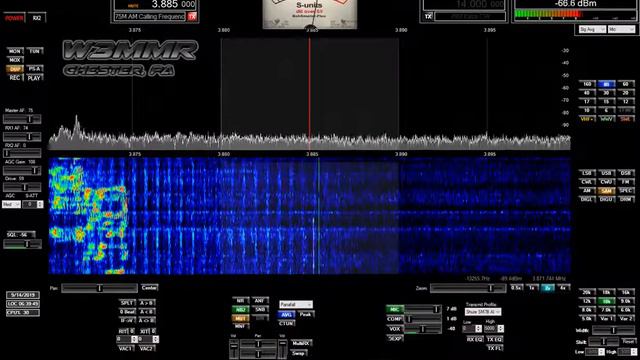Open the Panafall display mode dropdown
640x360 pixels.
(296, 304)
